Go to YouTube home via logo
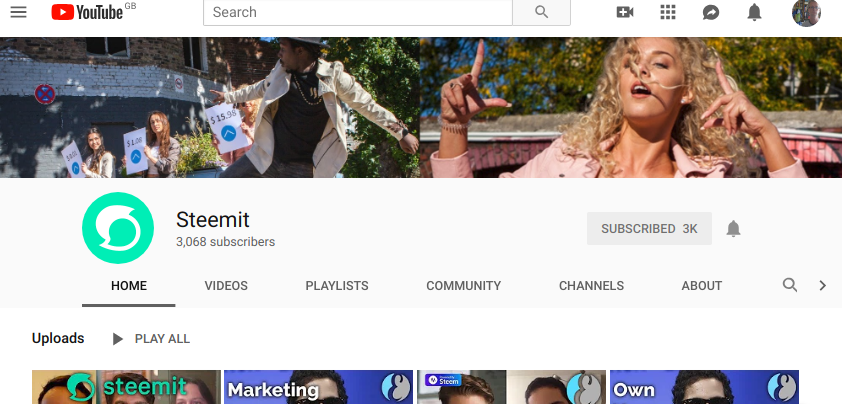 coord(87,12)
